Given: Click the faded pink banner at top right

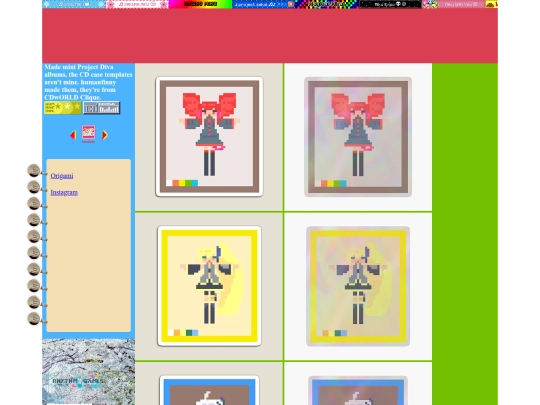Looking at the screenshot, I should [454, 4].
